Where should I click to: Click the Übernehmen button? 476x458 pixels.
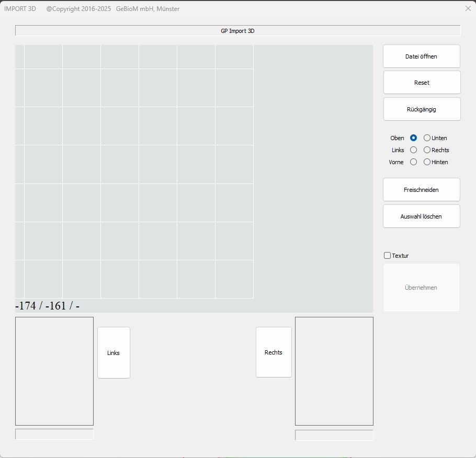pos(421,288)
